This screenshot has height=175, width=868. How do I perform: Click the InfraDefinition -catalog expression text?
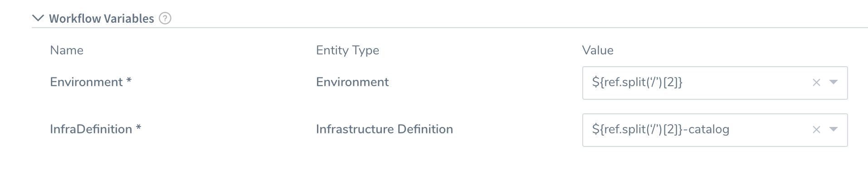[660, 129]
